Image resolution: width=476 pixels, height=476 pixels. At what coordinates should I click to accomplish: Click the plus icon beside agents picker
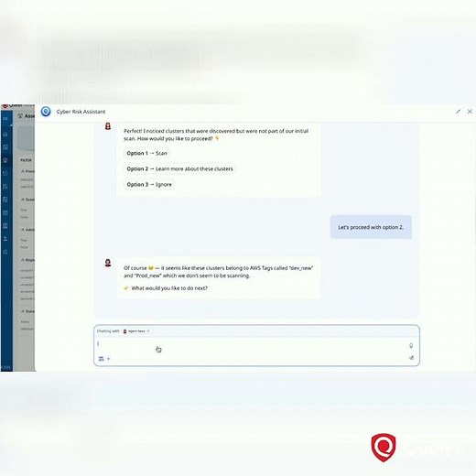click(108, 359)
